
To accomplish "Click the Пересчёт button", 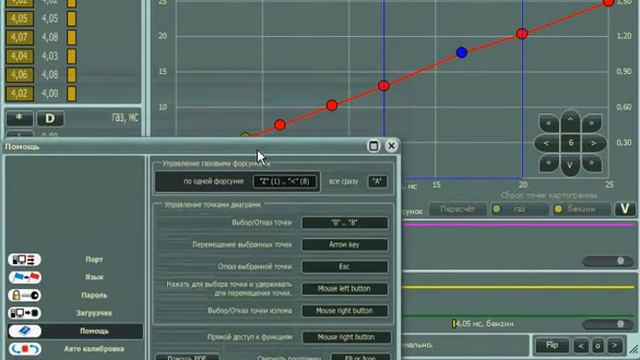I will [458, 209].
